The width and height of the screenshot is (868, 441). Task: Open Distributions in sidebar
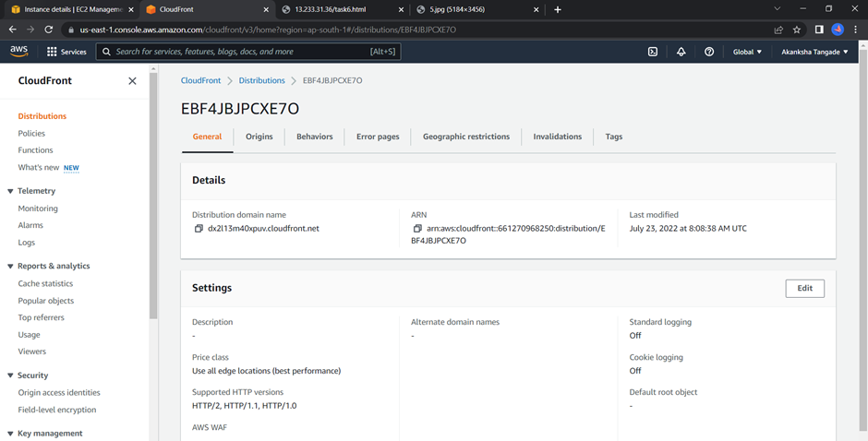tap(42, 116)
